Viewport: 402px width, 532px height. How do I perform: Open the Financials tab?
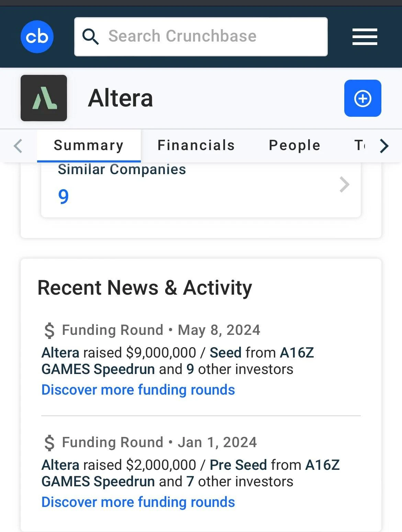point(196,145)
